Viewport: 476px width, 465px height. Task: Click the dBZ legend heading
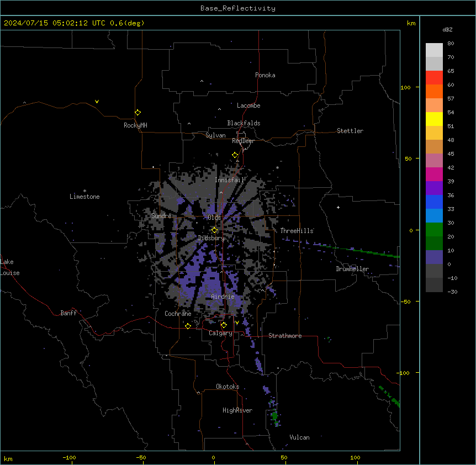tap(447, 29)
